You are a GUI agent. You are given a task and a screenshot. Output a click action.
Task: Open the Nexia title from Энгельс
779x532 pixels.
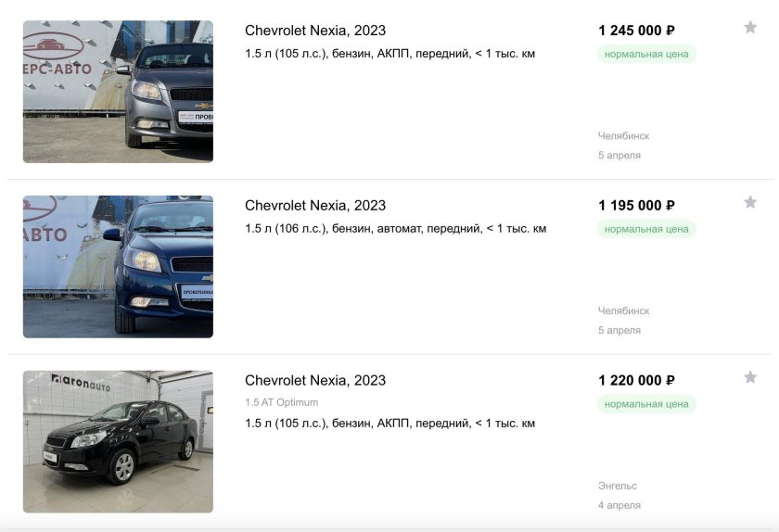(315, 381)
